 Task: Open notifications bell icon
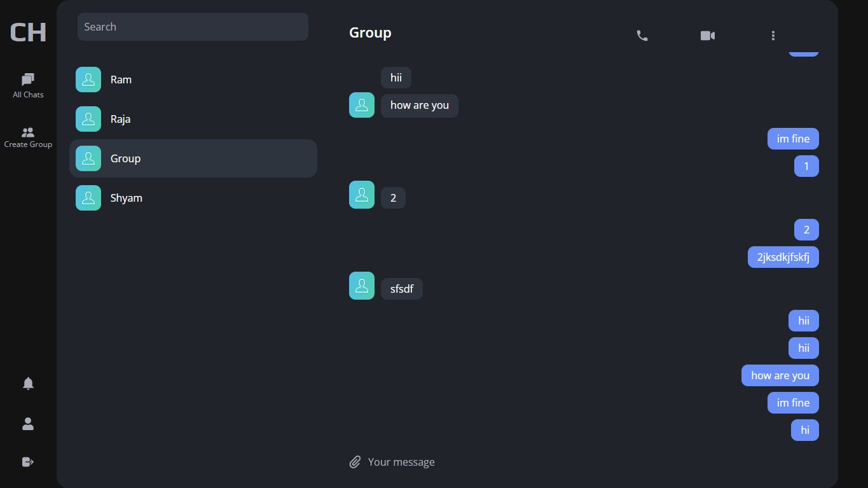(28, 383)
